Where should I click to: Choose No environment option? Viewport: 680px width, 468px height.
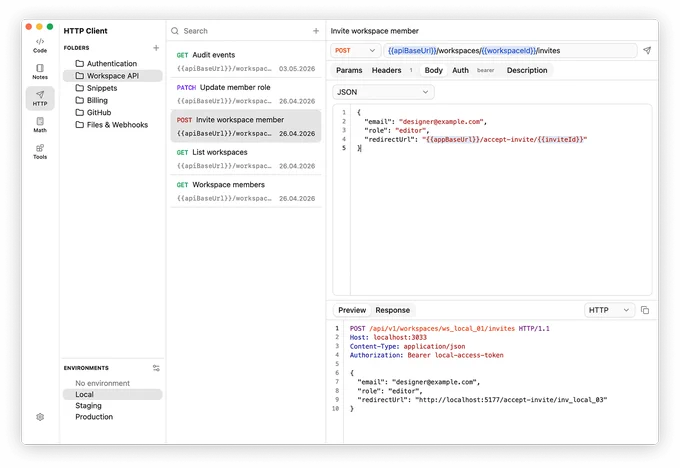tap(113, 383)
